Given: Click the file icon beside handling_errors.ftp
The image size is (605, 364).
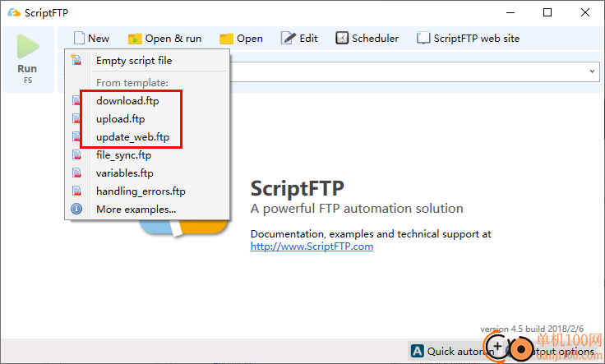Looking at the screenshot, I should tap(76, 191).
